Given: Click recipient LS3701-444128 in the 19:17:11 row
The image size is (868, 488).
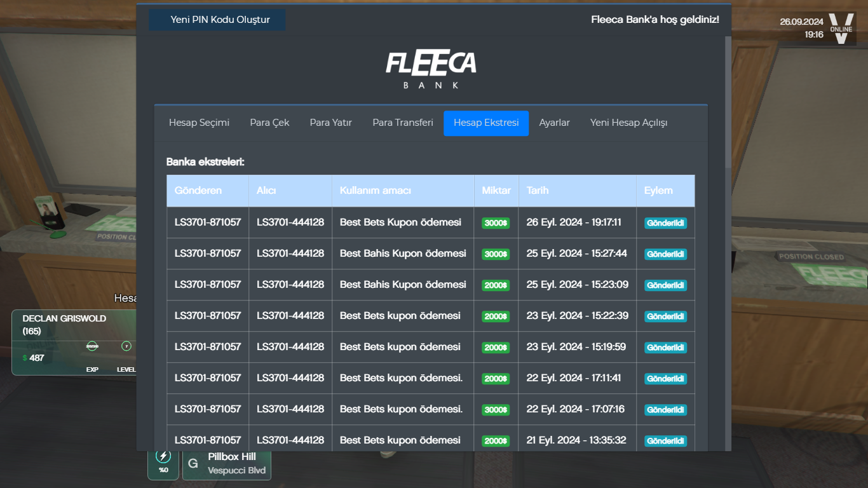Looking at the screenshot, I should (290, 222).
